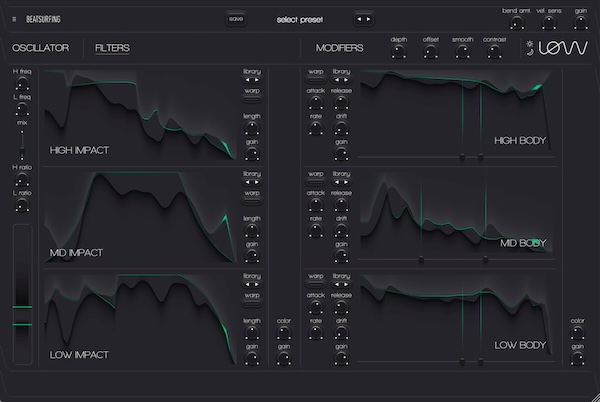Viewport: 600px width, 402px height.
Task: Open the select preset dropdown
Action: (x=301, y=18)
